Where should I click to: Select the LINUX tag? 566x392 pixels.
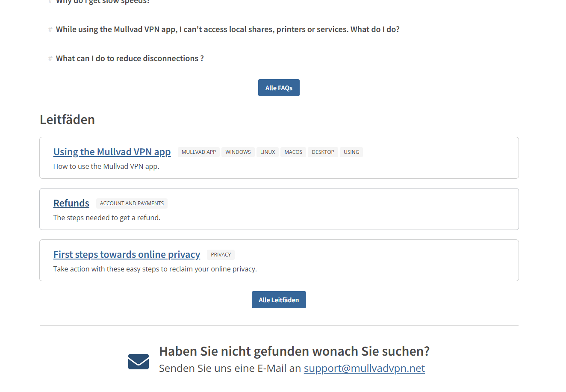coord(268,152)
